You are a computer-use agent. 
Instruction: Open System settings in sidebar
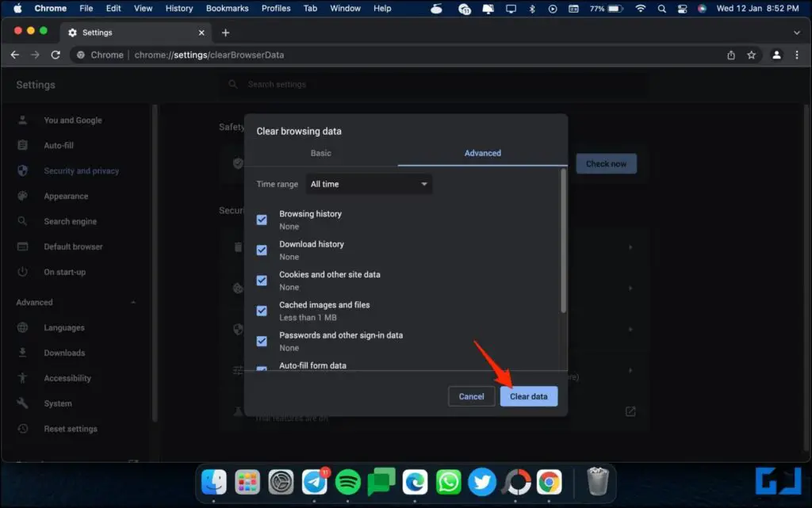57,403
